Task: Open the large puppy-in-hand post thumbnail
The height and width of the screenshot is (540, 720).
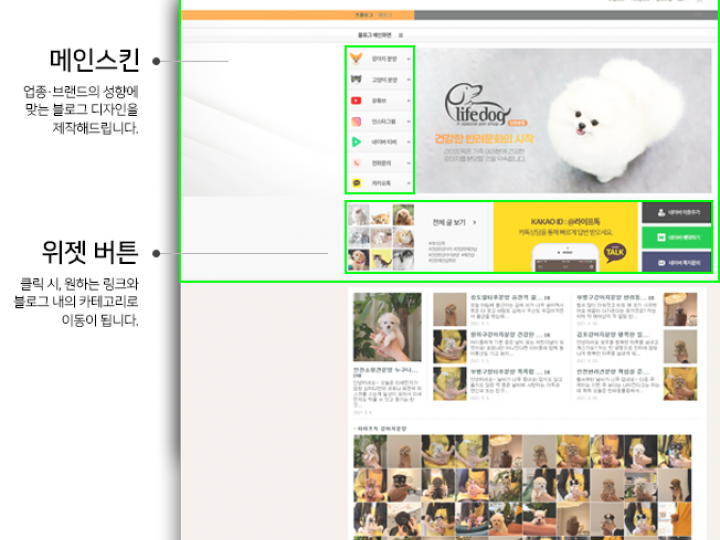Action: [x=387, y=327]
